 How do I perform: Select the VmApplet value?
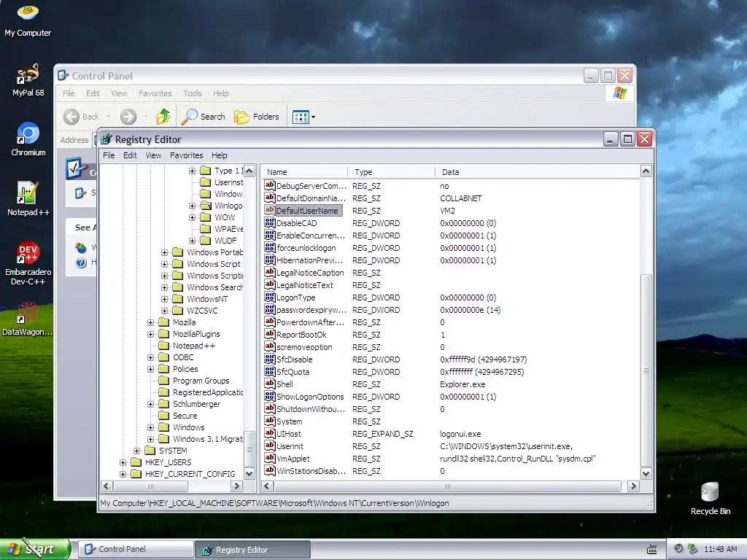pyautogui.click(x=293, y=459)
